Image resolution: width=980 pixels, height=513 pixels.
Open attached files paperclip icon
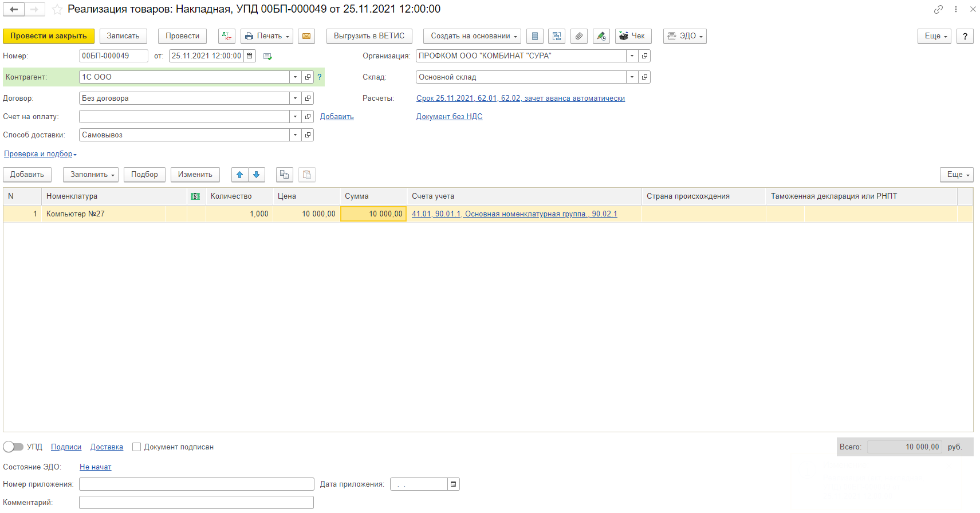pos(579,36)
